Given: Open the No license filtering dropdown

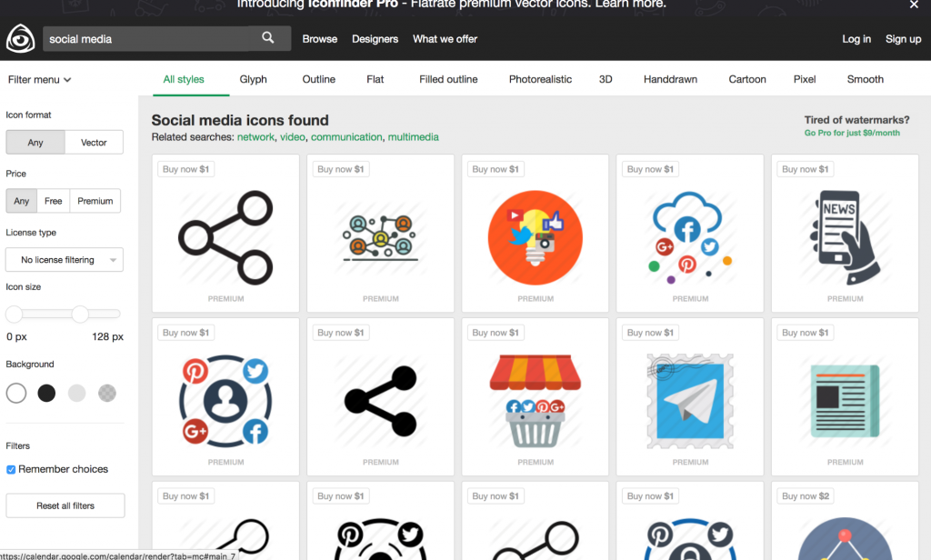Looking at the screenshot, I should (65, 259).
